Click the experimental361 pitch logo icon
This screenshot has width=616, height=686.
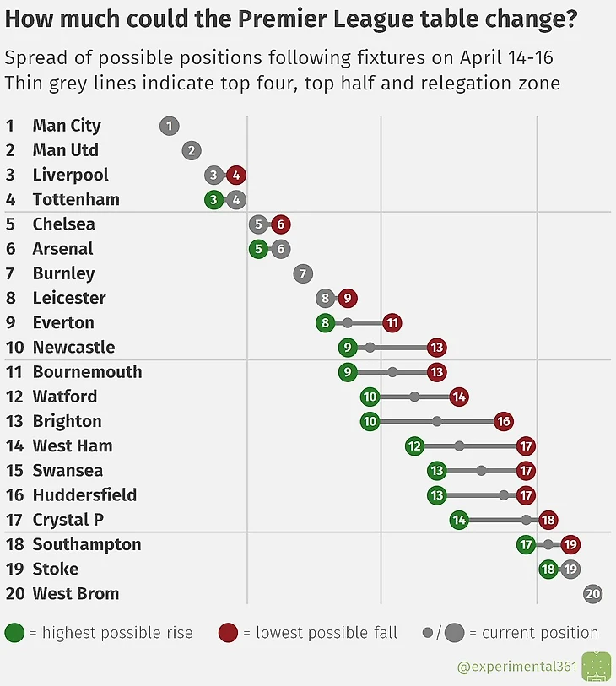pyautogui.click(x=596, y=667)
